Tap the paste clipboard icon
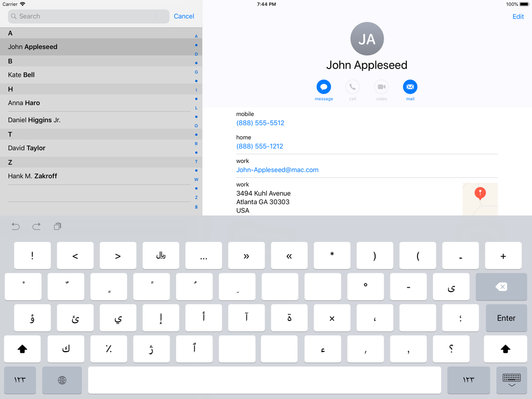532x399 pixels. [57, 227]
